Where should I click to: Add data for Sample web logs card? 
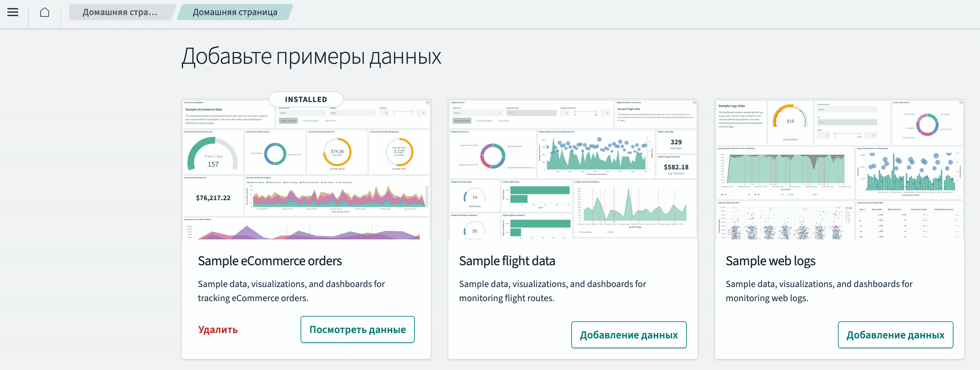point(895,335)
